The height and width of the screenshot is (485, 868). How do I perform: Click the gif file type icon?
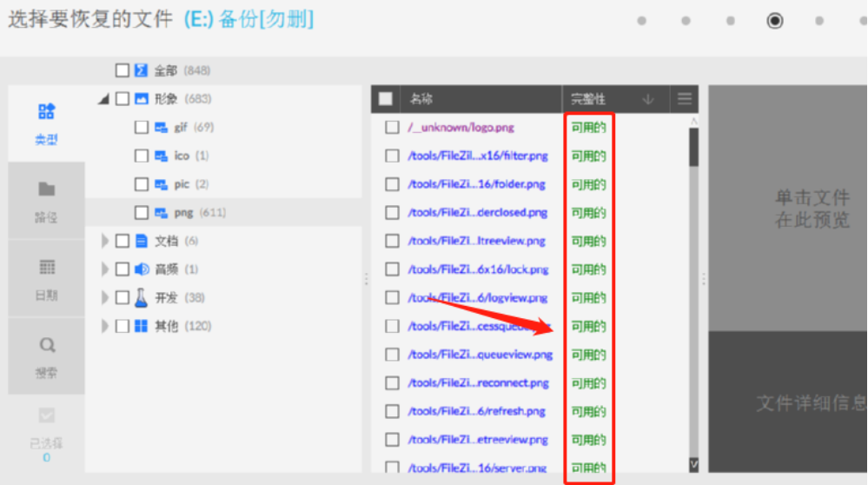tap(161, 128)
